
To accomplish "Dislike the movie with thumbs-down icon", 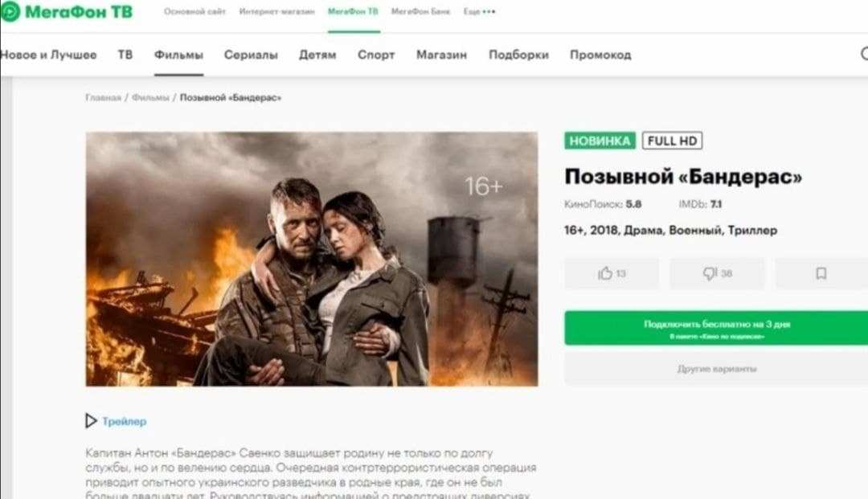I will pyautogui.click(x=718, y=273).
